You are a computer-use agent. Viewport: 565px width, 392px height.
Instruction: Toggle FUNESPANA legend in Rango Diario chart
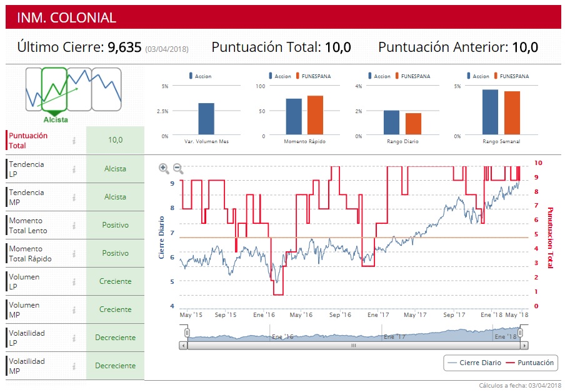(412, 76)
